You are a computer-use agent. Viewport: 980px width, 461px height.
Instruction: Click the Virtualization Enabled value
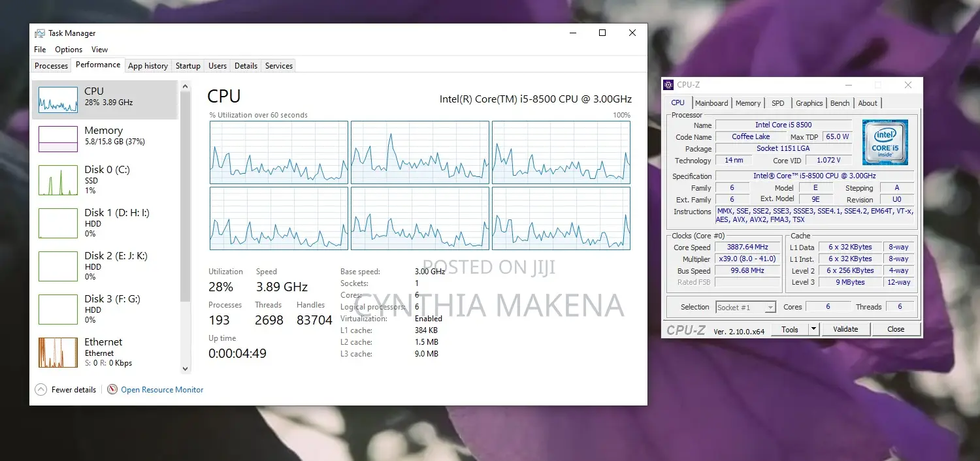tap(429, 319)
